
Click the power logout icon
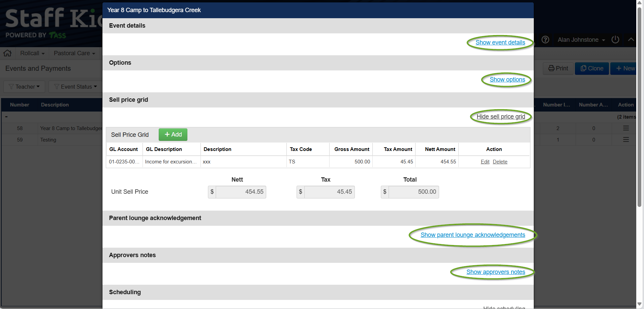615,40
